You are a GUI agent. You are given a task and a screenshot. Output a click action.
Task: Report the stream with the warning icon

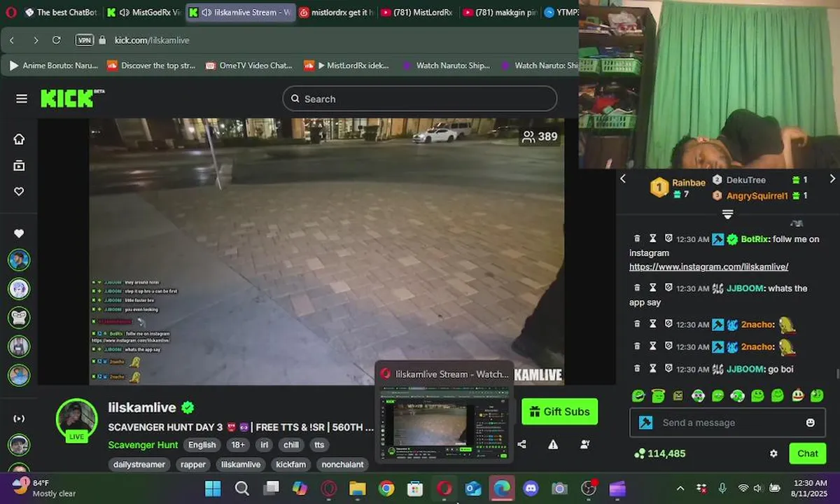[553, 444]
